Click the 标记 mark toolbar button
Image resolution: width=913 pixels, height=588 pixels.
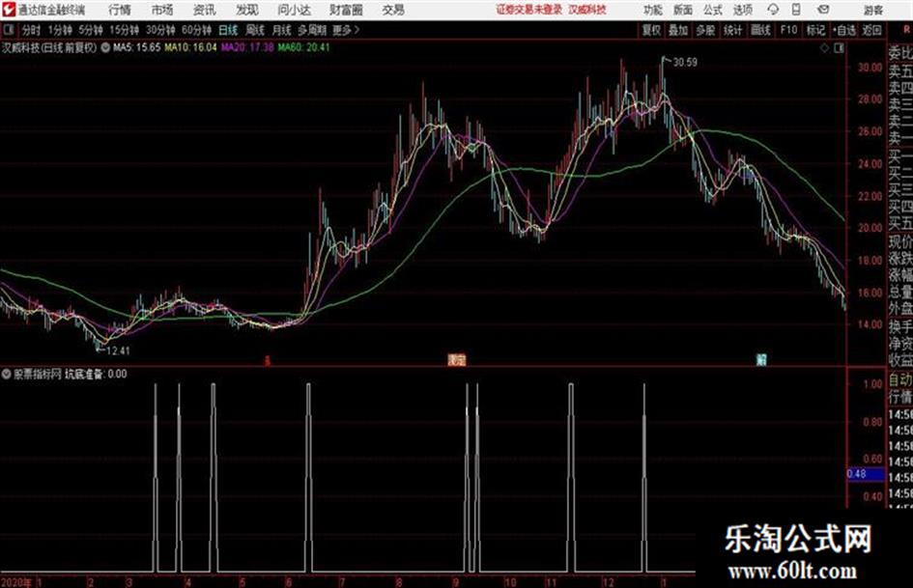coord(815,30)
